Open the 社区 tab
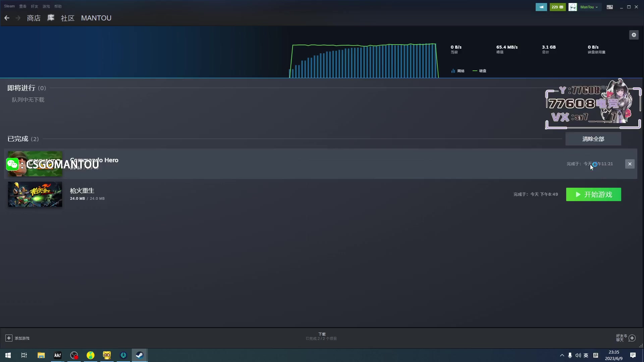 coord(67,18)
